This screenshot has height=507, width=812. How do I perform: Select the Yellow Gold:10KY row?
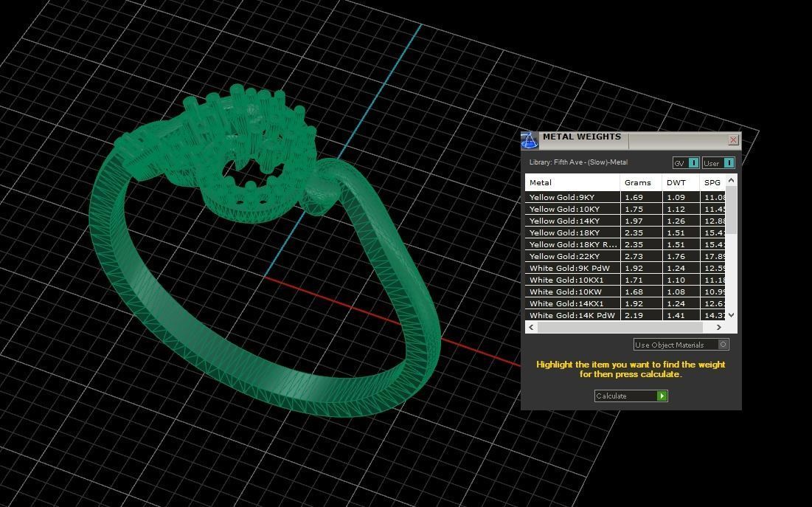pos(625,209)
